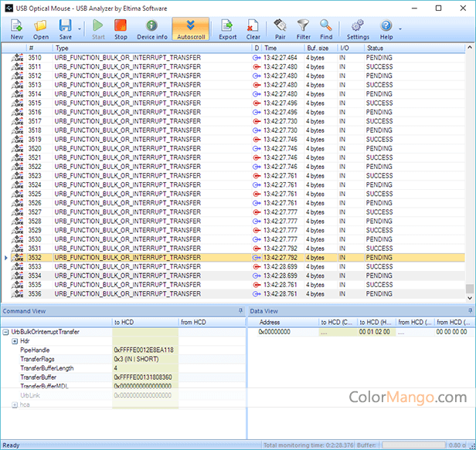Open a capture file with Open
476x450 pixels.
[x=41, y=29]
